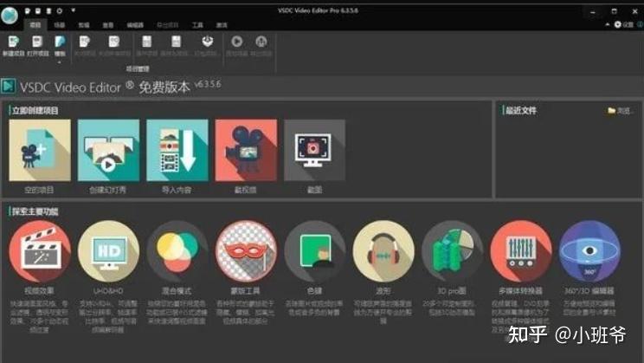Open the 波形 headphones feature icon
The width and height of the screenshot is (644, 363).
[x=383, y=251]
